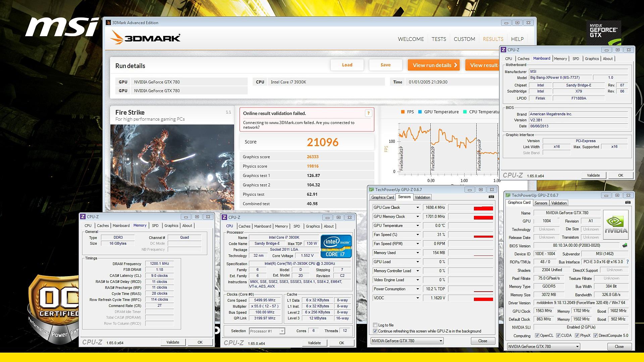Click the View run details button
Viewport: 644px width, 362px height.
(433, 65)
